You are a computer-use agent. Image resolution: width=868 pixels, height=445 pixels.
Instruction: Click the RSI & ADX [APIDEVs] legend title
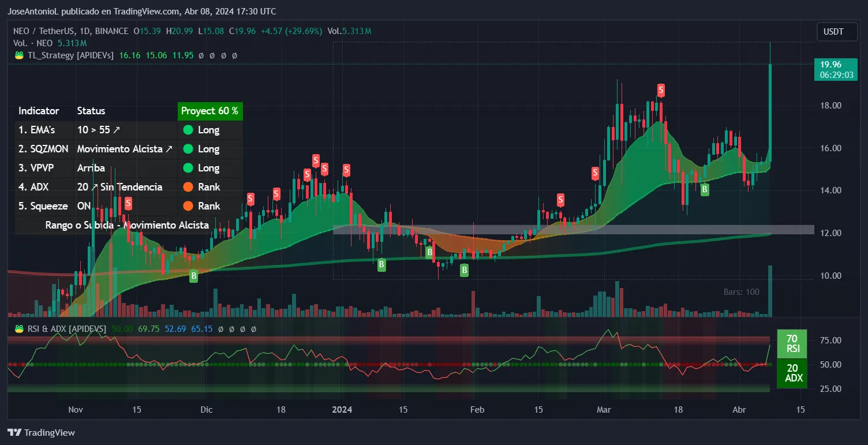[x=66, y=328]
